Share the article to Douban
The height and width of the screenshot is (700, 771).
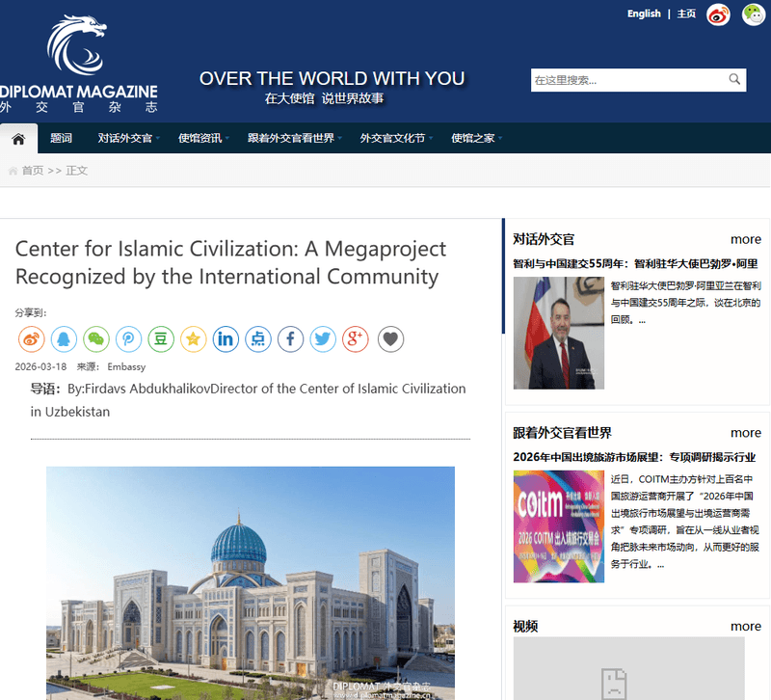coord(161,339)
